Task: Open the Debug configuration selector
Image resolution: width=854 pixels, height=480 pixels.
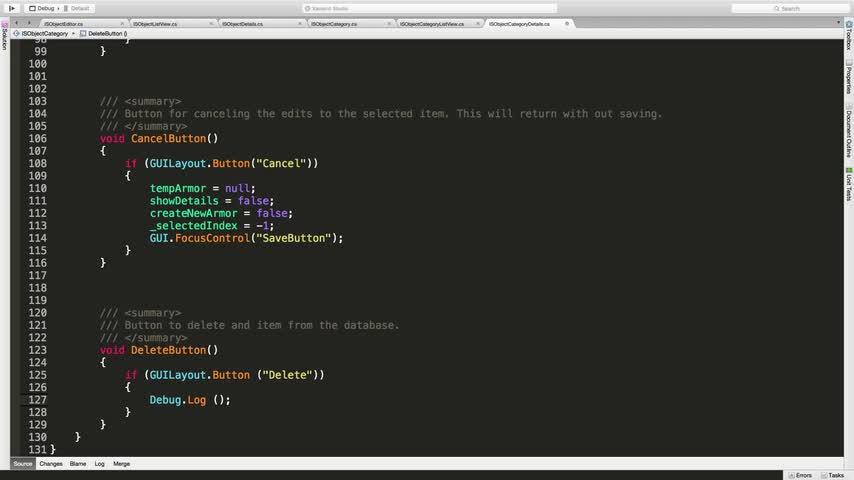Action: tap(42, 8)
